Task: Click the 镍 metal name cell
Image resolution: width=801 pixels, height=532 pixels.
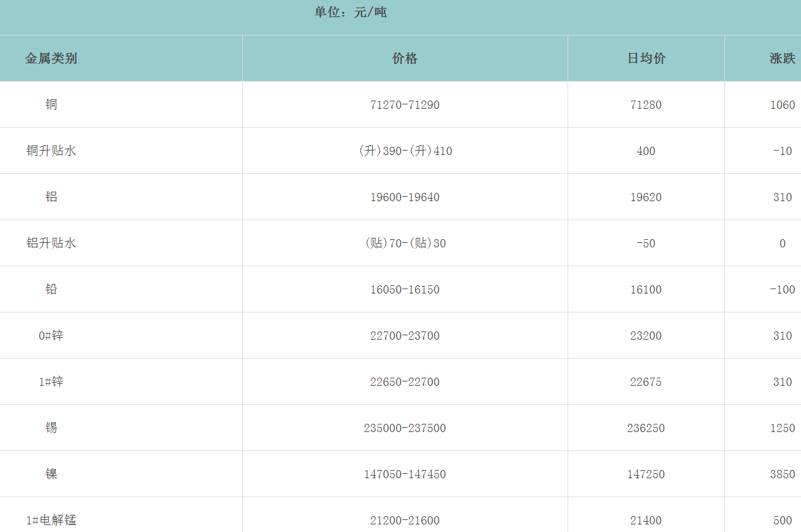Action: coord(51,474)
